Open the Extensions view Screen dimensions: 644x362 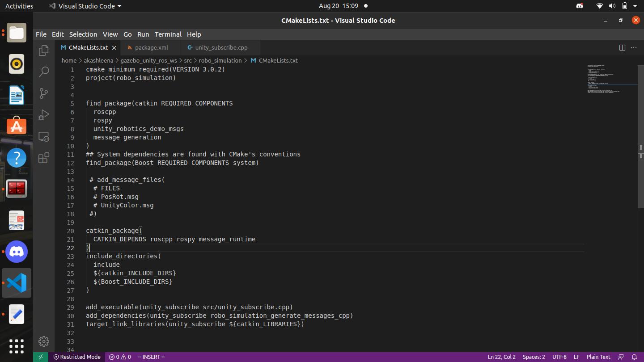(x=43, y=158)
